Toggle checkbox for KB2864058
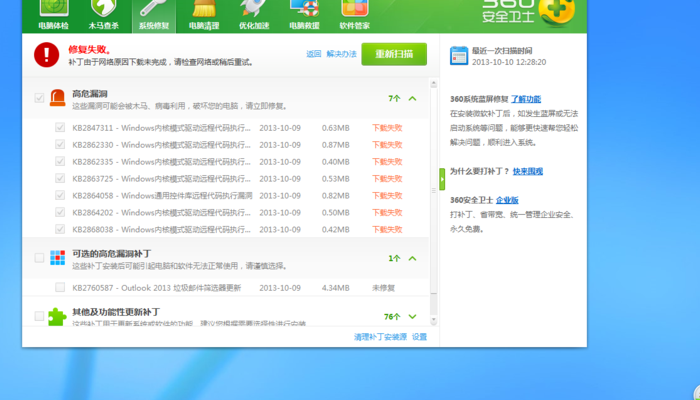Image resolution: width=700 pixels, height=400 pixels. point(60,195)
